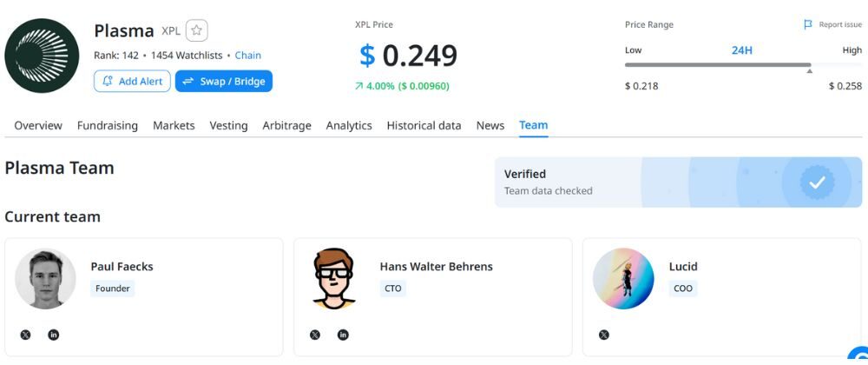The image size is (868, 365).
Task: Open the 24H price range selector
Action: tap(741, 50)
